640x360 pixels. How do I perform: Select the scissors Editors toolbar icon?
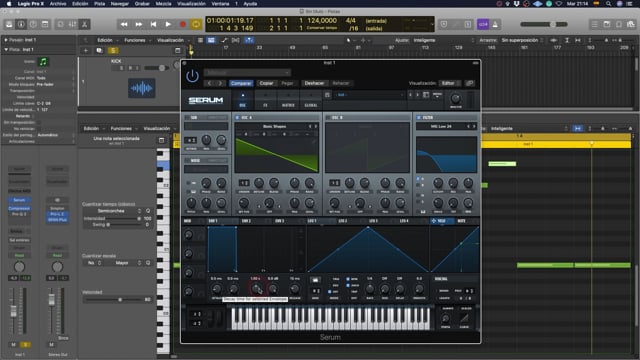click(x=84, y=24)
